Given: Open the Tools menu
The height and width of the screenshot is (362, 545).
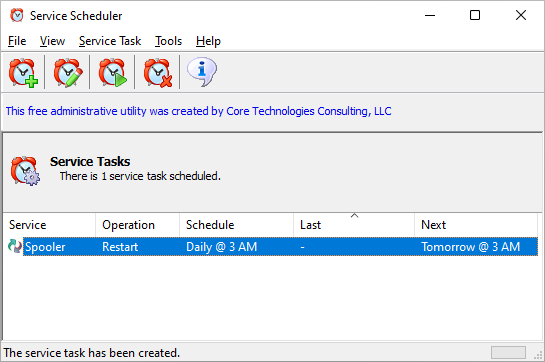Looking at the screenshot, I should (168, 41).
